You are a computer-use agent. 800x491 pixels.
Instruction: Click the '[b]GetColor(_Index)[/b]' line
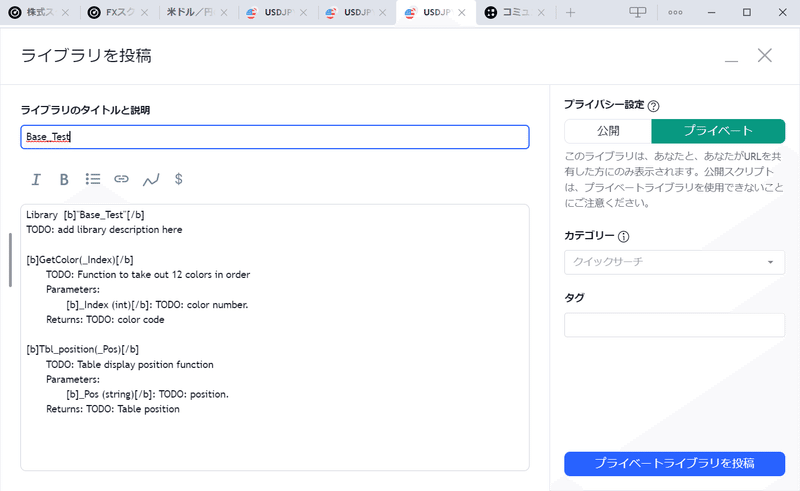80,260
